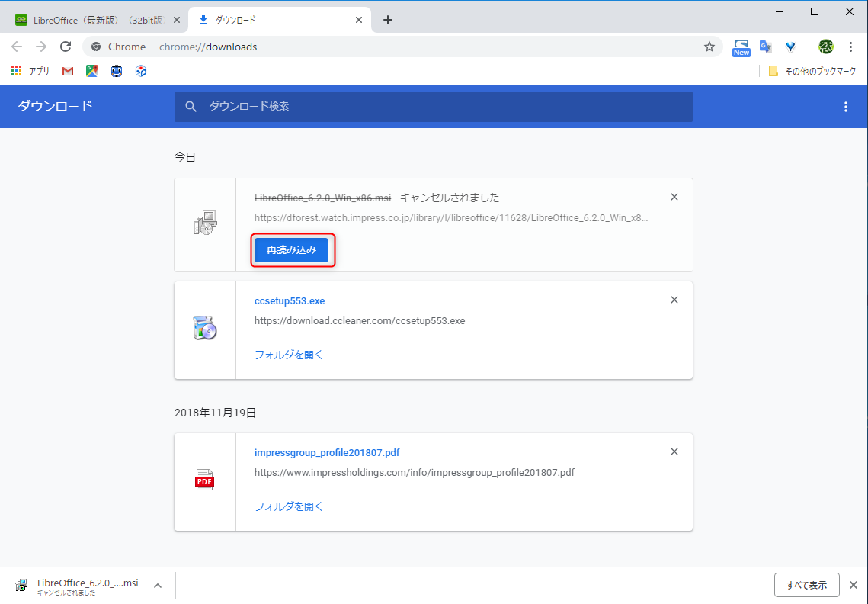Click the Google Apps grid icon
This screenshot has height=604, width=868.
pos(16,70)
